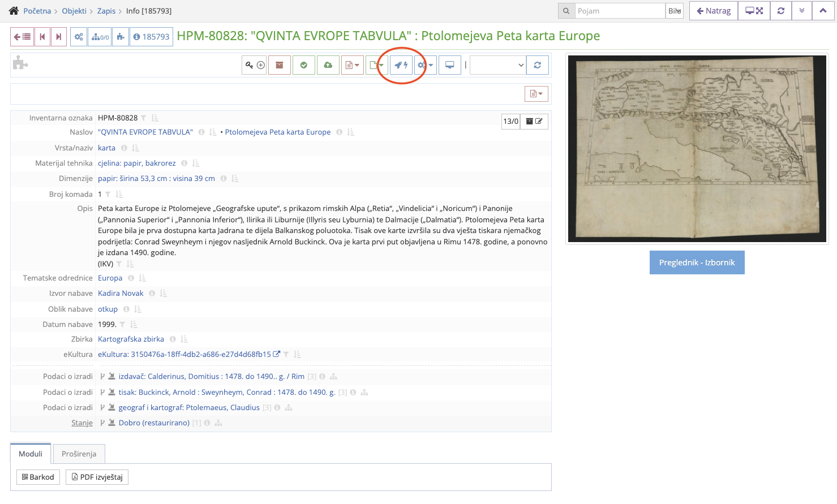Open the cjelina: papir, bakrorez link
837x504 pixels.
137,163
